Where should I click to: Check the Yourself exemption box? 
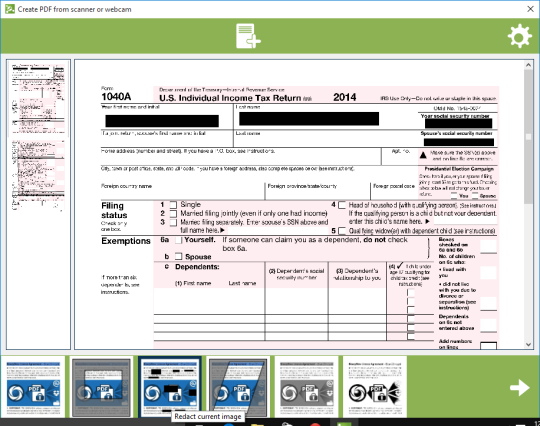pyautogui.click(x=178, y=240)
